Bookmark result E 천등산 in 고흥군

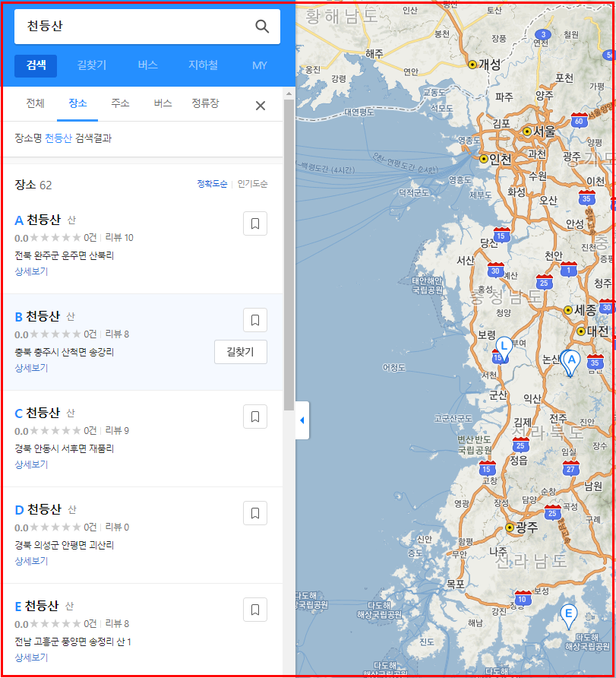[x=255, y=610]
